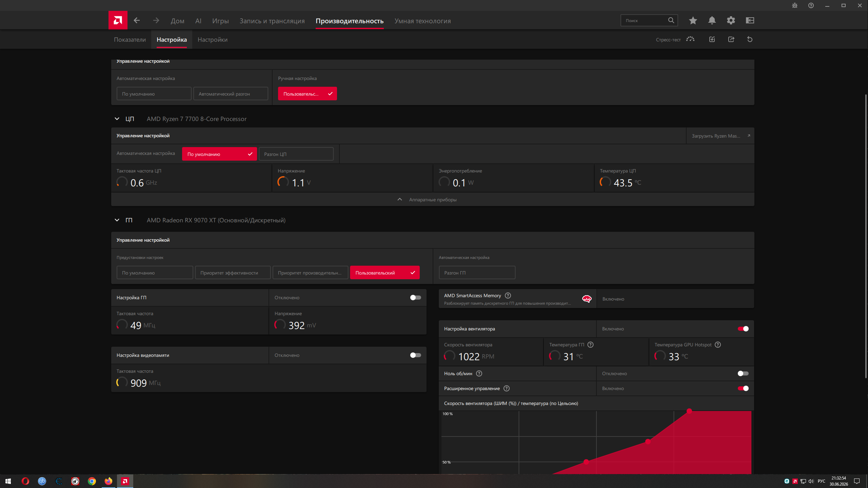Toggle the sidebar panel icon
The width and height of the screenshot is (868, 488).
(750, 20)
